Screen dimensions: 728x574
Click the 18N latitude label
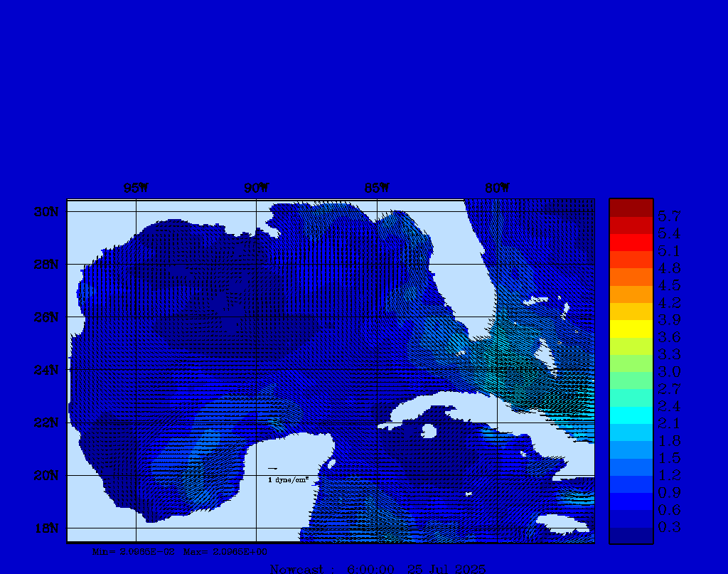point(45,528)
